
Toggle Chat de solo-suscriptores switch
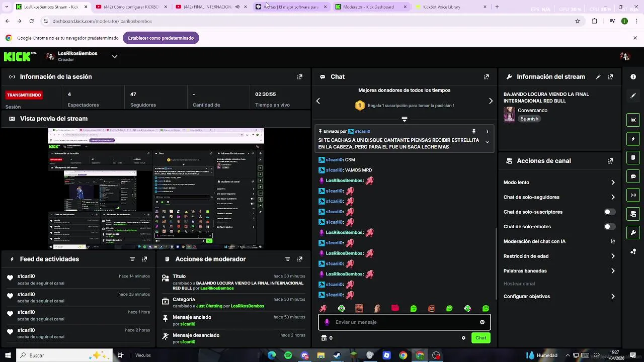[x=609, y=212]
